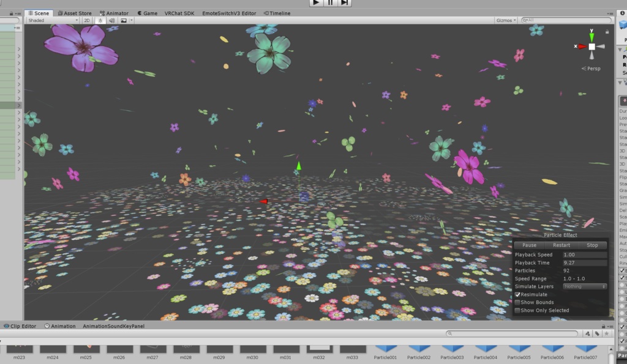Select the Particle003 asset

[x=452, y=352]
